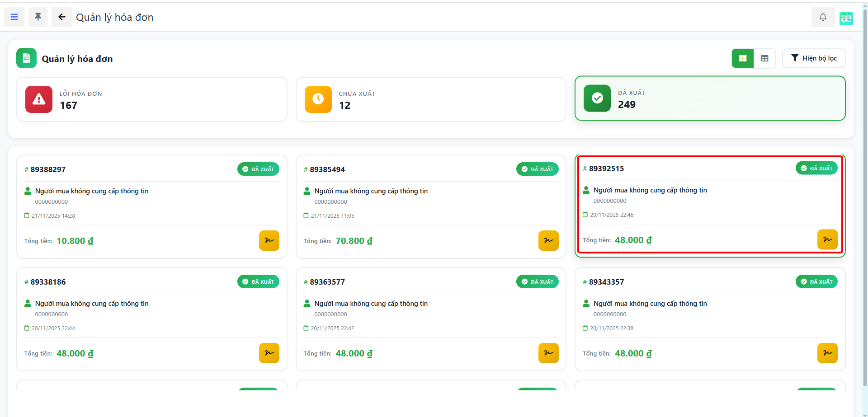868x417 pixels.
Task: Click Đã xuất badge on invoice 89338186
Action: (x=258, y=281)
